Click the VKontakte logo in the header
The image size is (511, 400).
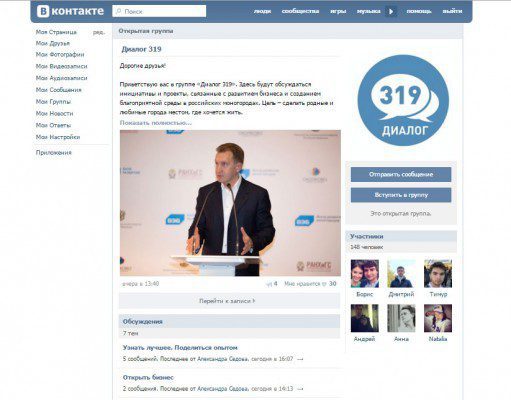pos(70,11)
